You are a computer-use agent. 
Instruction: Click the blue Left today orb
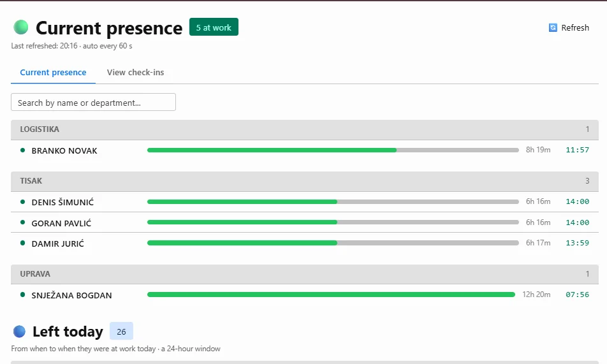[19, 331]
